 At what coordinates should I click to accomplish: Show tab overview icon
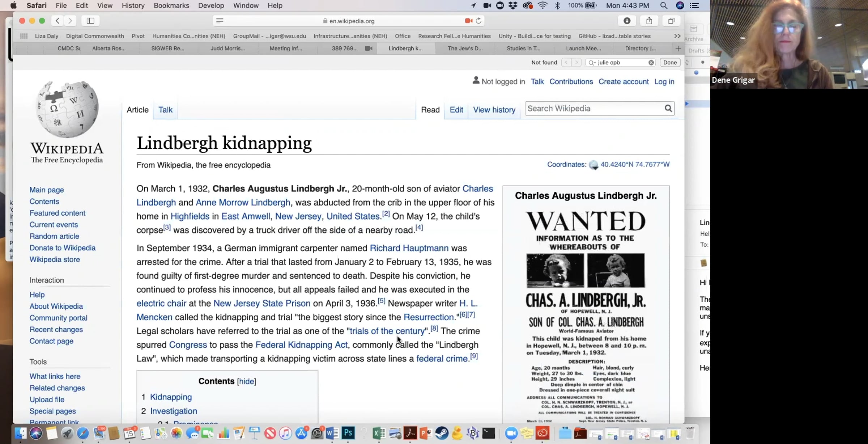point(671,21)
